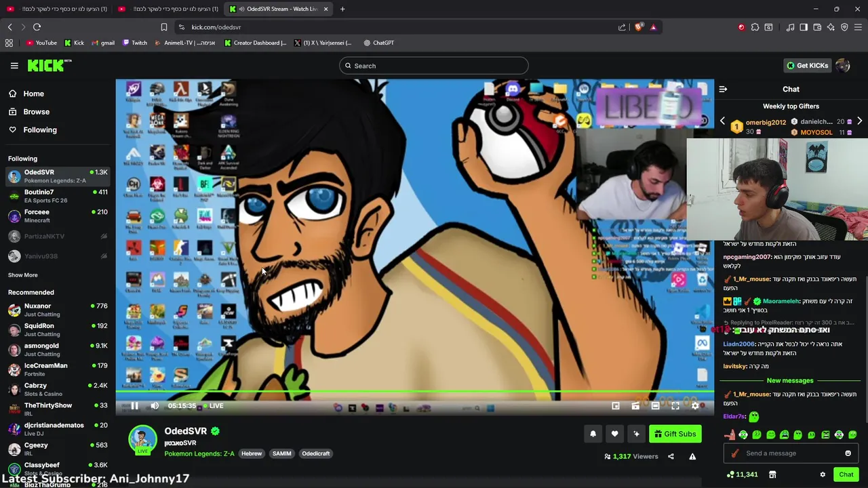The width and height of the screenshot is (868, 488).
Task: Open emoji picker in chat input
Action: click(x=848, y=453)
